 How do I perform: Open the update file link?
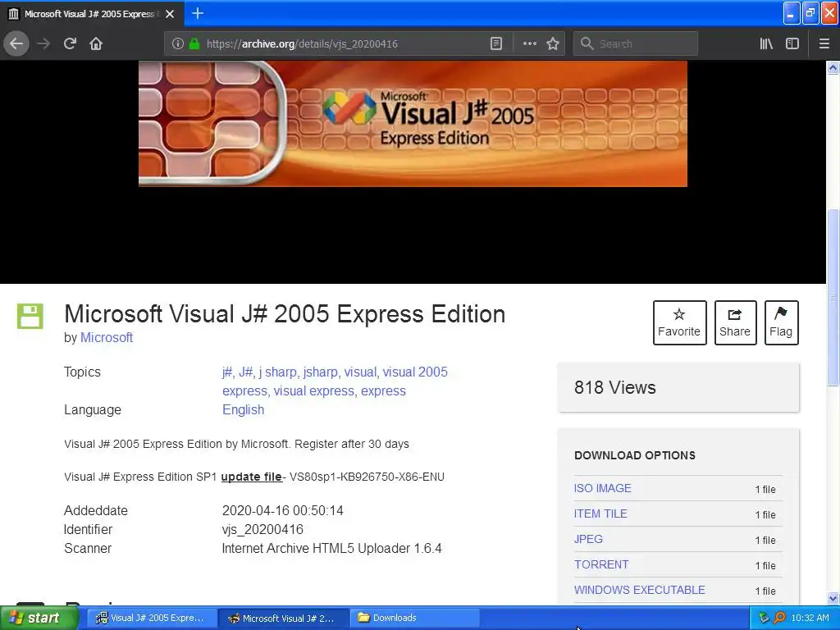tap(251, 477)
